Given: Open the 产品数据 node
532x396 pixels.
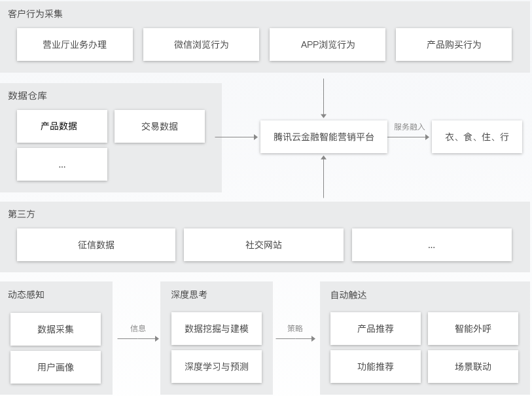Looking at the screenshot, I should click(x=62, y=126).
